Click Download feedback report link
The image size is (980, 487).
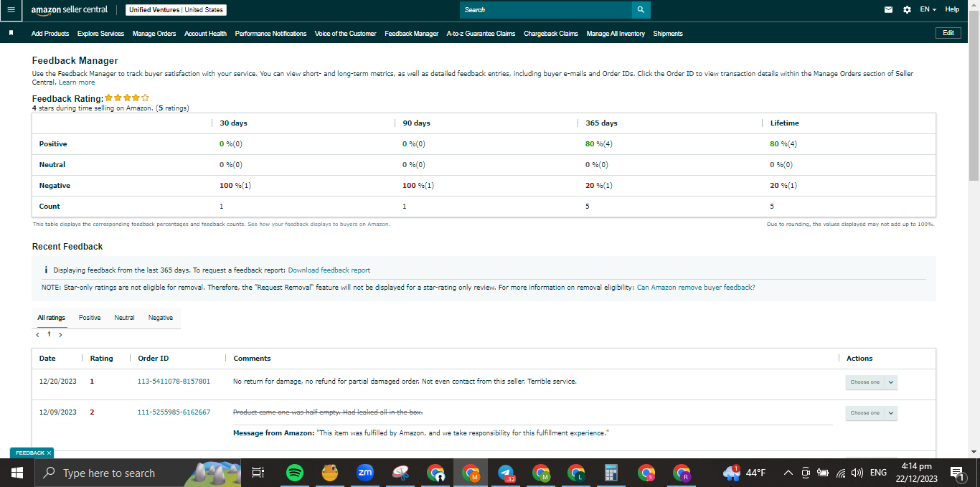pos(329,270)
